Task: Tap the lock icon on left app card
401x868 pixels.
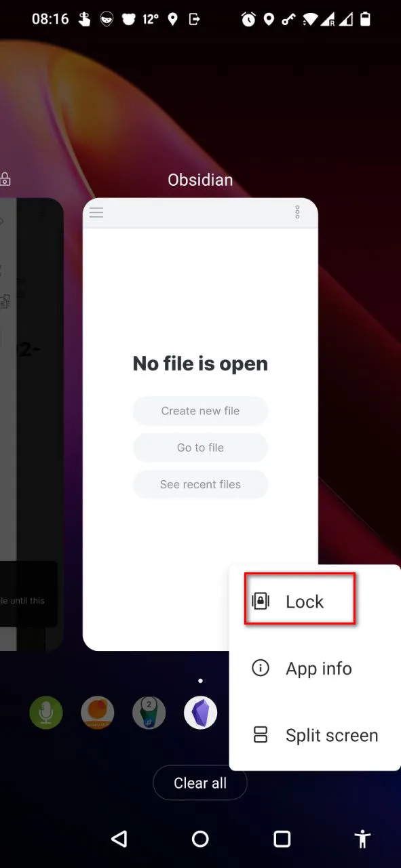Action: click(x=5, y=179)
